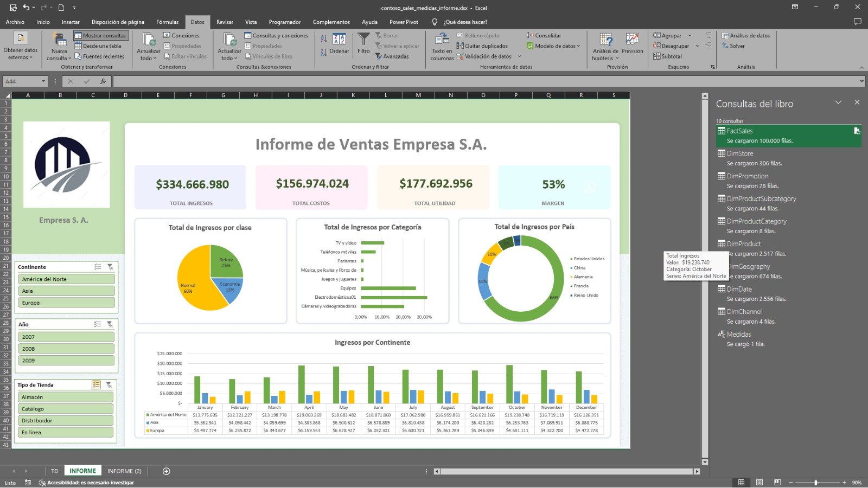Image resolution: width=868 pixels, height=488 pixels.
Task: Open Análisis de hipótesis tool
Action: pos(605,40)
